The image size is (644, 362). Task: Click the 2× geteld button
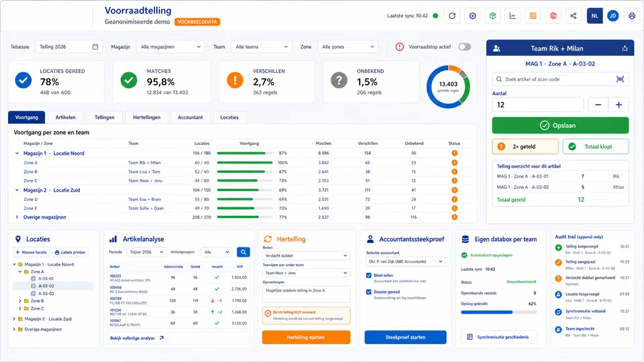pyautogui.click(x=525, y=147)
